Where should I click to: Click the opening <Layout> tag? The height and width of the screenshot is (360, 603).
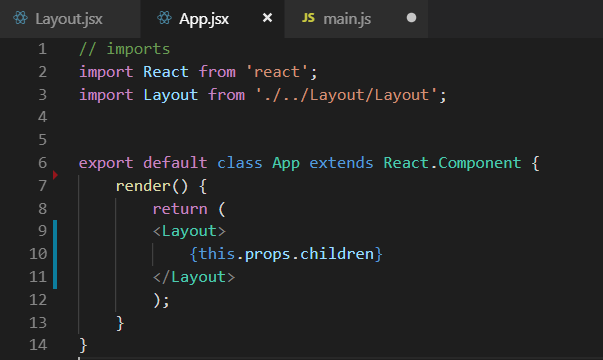(189, 232)
